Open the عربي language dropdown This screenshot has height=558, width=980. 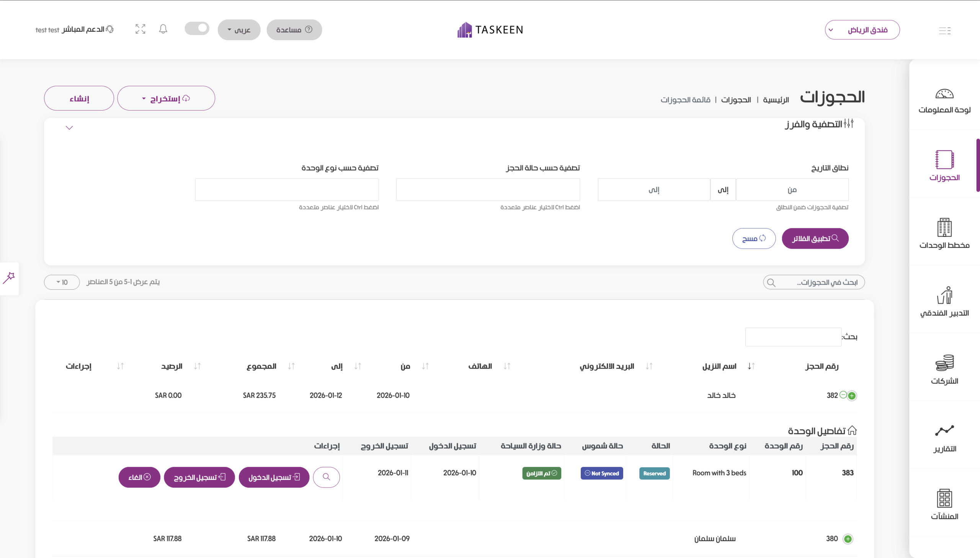(x=239, y=30)
